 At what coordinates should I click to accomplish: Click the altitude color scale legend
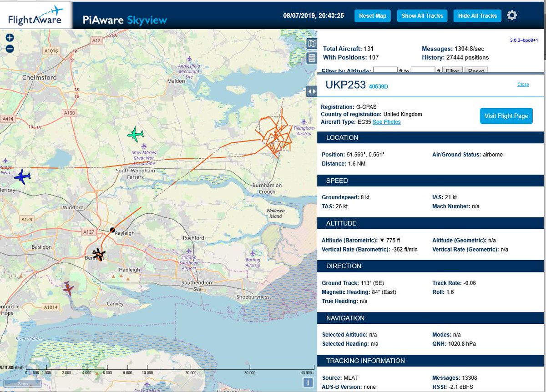(157, 369)
